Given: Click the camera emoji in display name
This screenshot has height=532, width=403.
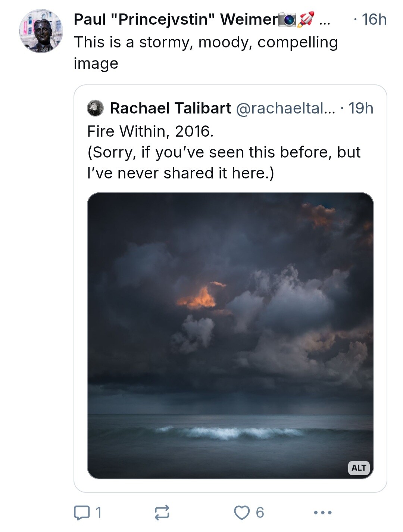Looking at the screenshot, I should tap(288, 20).
